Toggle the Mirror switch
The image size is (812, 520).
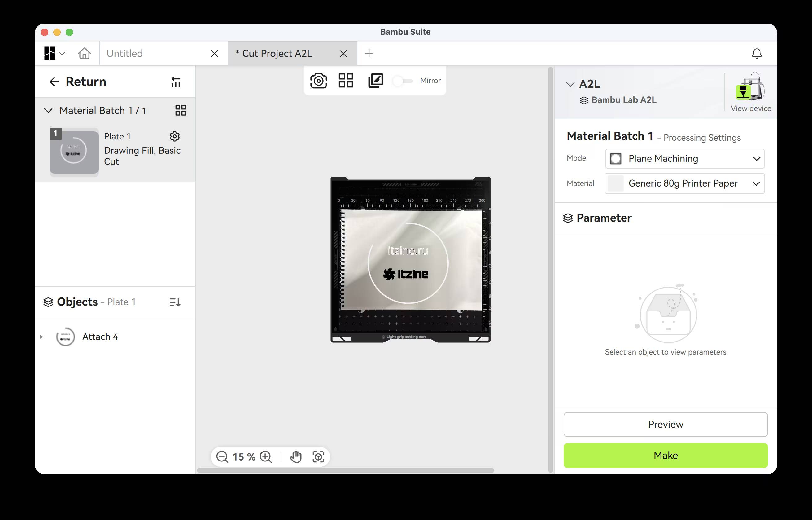(x=403, y=81)
